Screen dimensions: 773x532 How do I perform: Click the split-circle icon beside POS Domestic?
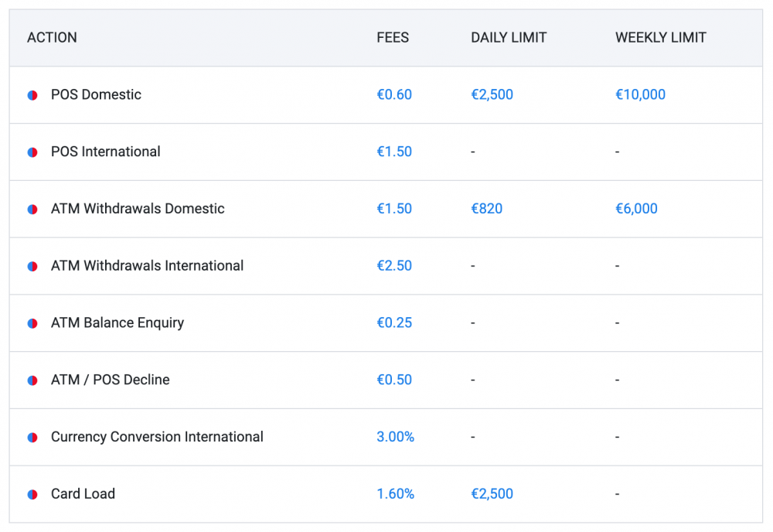31,94
